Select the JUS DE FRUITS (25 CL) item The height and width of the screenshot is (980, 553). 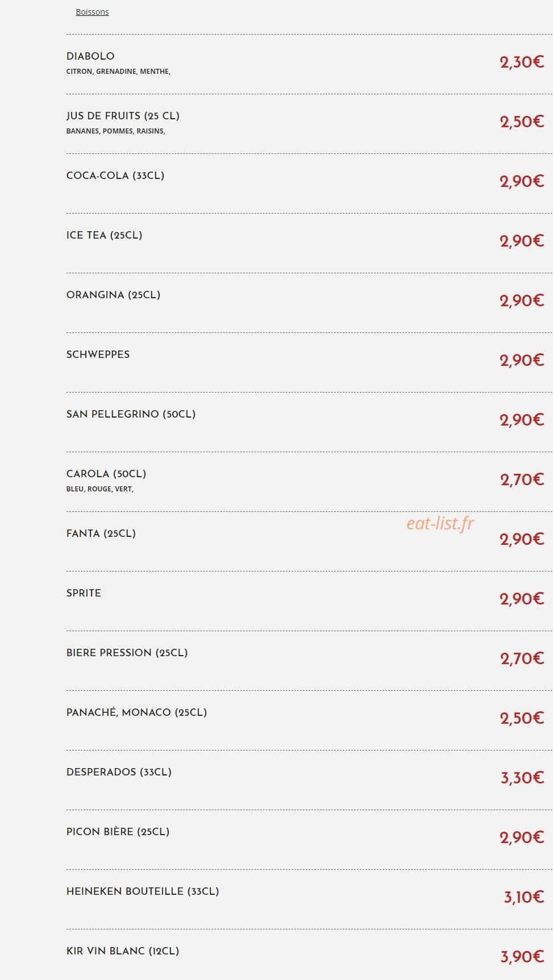coord(123,116)
